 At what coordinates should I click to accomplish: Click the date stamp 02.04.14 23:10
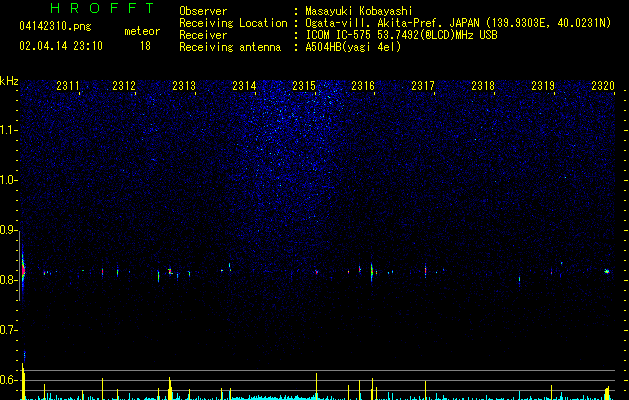[61, 46]
